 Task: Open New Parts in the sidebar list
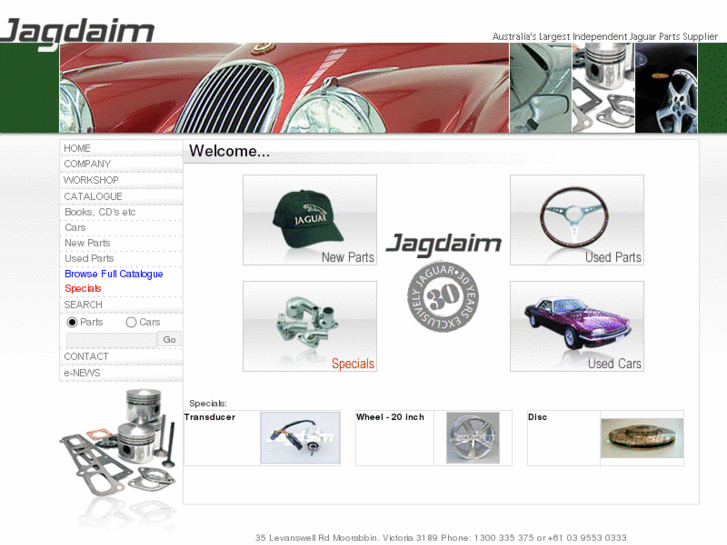click(87, 243)
